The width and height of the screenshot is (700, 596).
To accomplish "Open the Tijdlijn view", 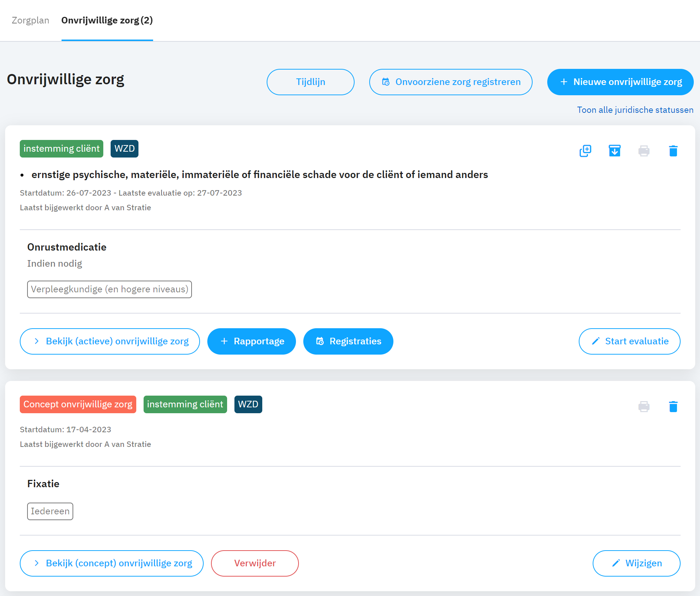I will click(x=310, y=82).
